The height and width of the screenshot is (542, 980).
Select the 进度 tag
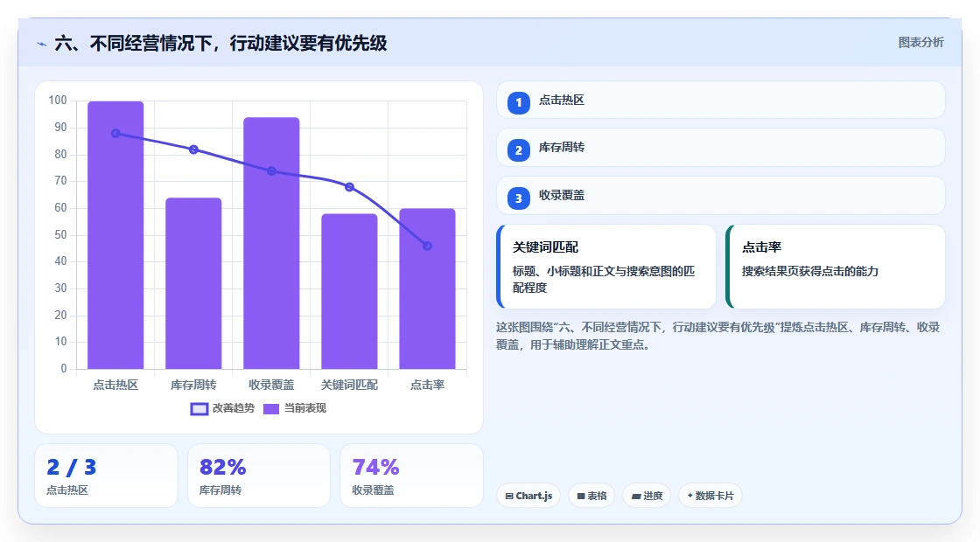[647, 496]
